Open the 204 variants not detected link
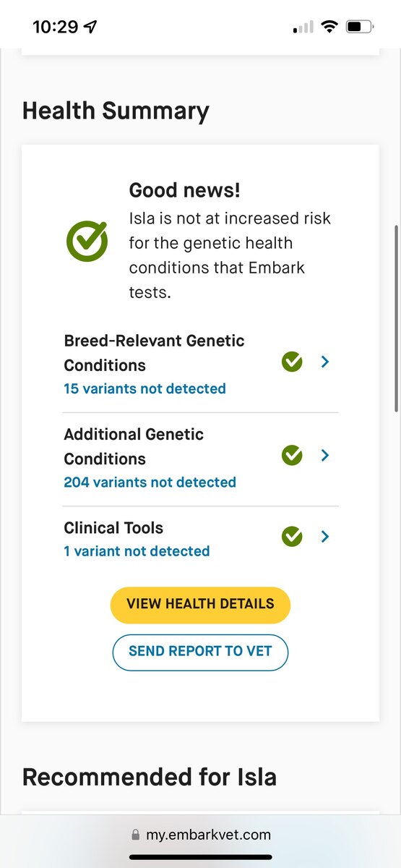Screen dimensions: 401x868 click(x=150, y=482)
